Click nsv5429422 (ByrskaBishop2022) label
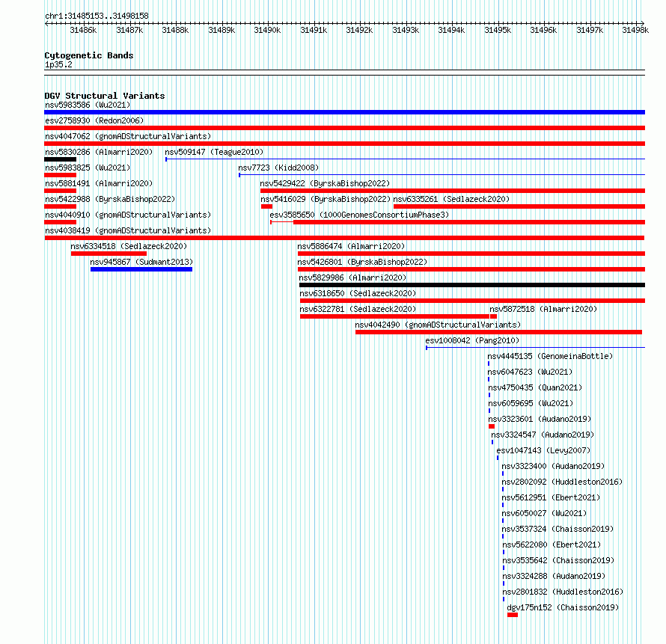Image resolution: width=666 pixels, height=644 pixels. pos(325,183)
